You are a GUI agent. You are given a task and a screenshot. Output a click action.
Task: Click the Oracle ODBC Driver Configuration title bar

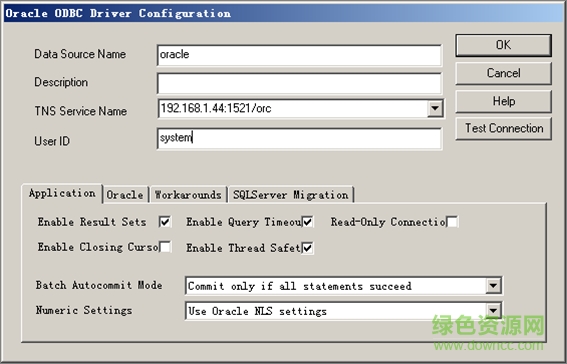click(x=284, y=13)
